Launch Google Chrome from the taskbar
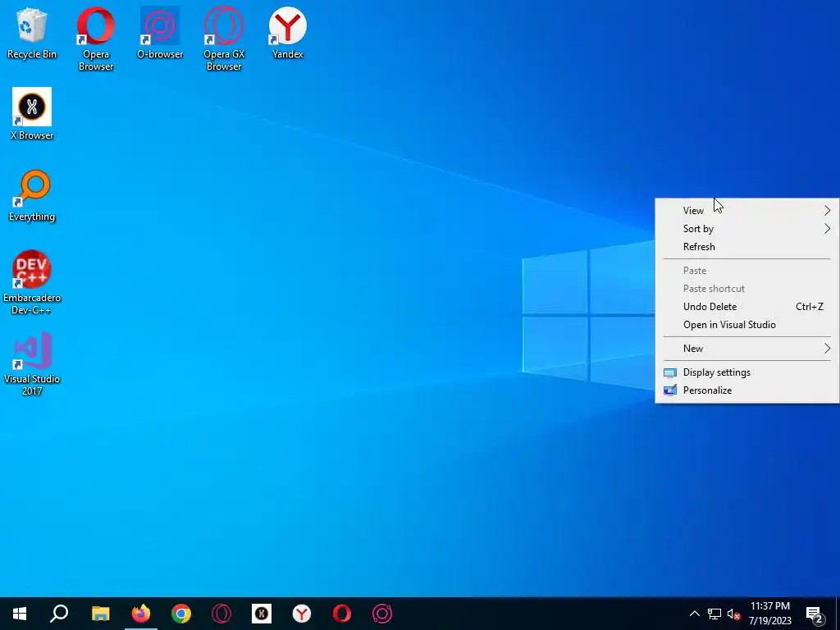Screen dimensions: 840x630 pyautogui.click(x=181, y=614)
